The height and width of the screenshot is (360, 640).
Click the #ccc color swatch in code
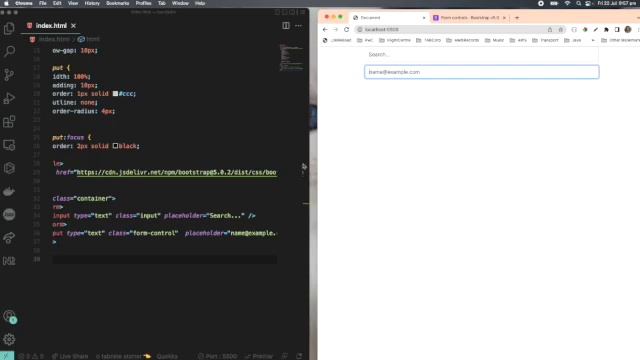click(115, 94)
